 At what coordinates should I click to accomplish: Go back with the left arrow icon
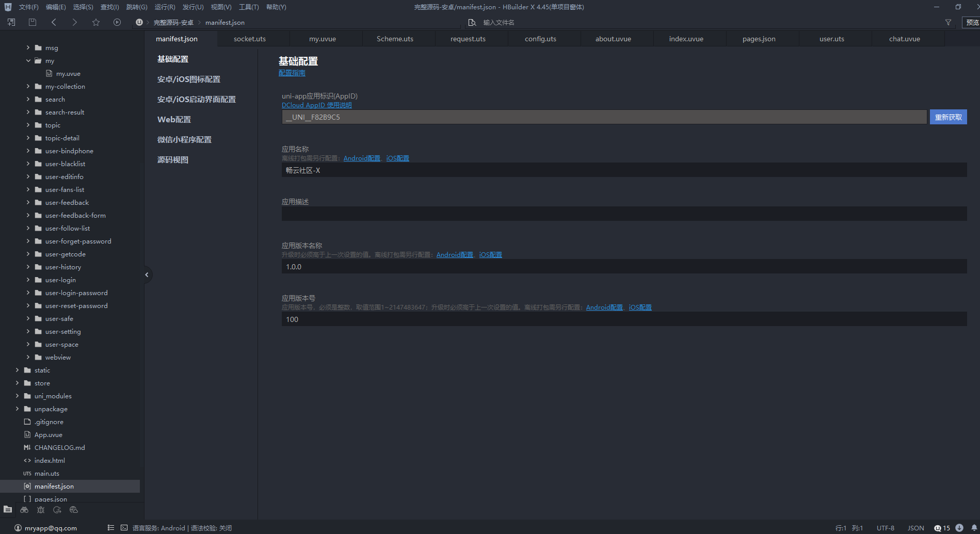coord(54,22)
